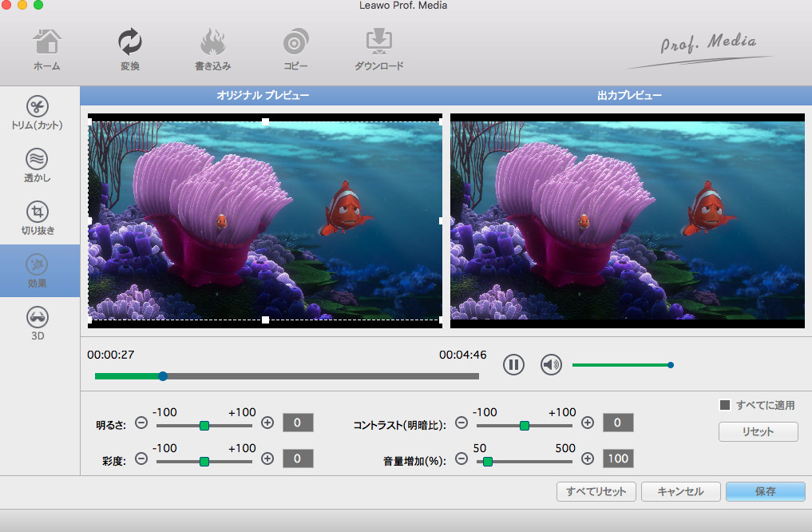Viewport: 812px width, 532px height.
Task: Switch to the 3D glasses panel
Action: [38, 323]
